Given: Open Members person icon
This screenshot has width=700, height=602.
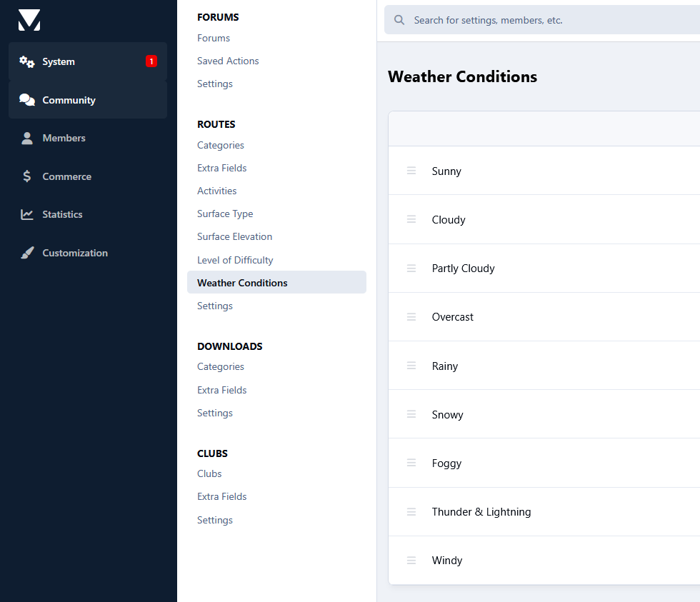Looking at the screenshot, I should 27,139.
